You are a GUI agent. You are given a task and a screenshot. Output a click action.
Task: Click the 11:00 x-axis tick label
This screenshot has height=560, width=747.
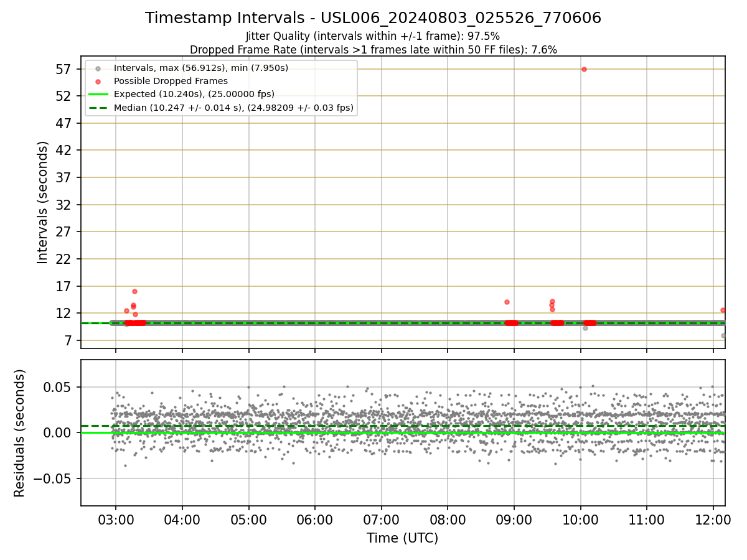(x=647, y=521)
